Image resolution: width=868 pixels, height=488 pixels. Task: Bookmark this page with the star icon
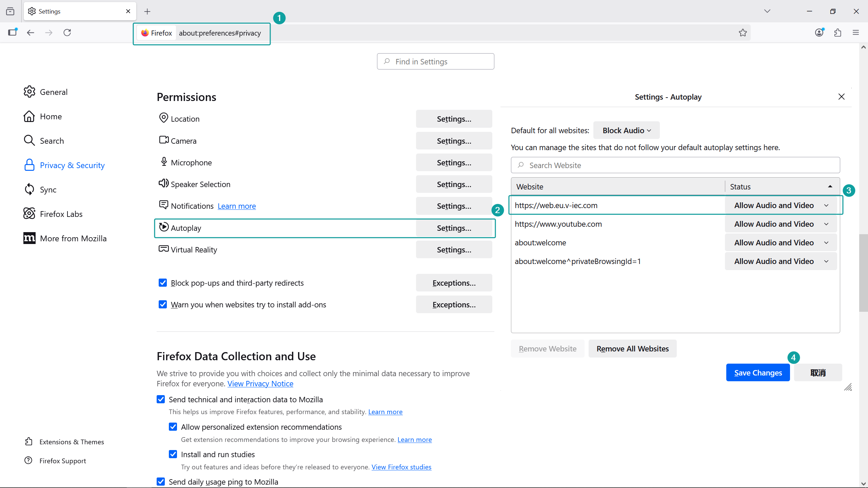click(x=743, y=33)
